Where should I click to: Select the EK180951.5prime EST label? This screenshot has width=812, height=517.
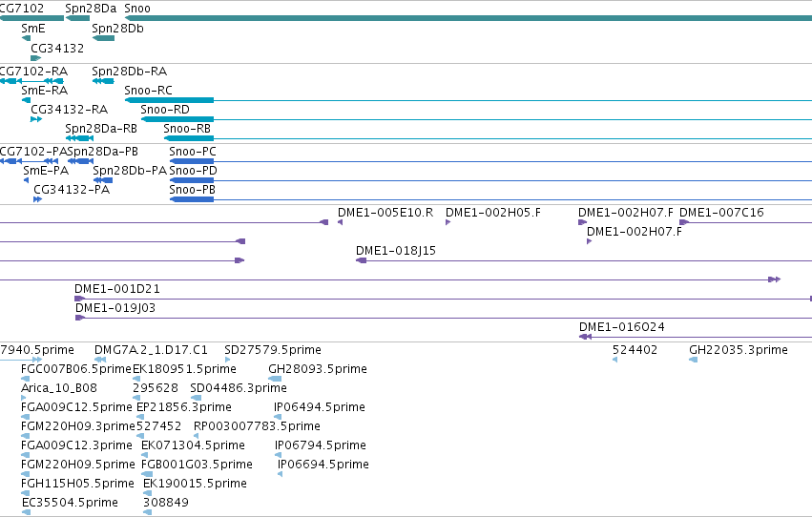tap(184, 369)
